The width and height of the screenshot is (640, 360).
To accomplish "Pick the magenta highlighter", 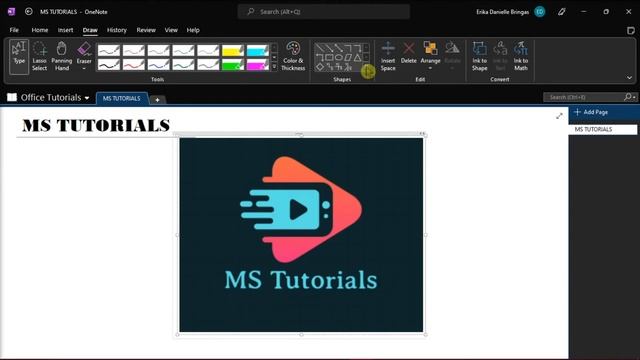I will [x=258, y=64].
